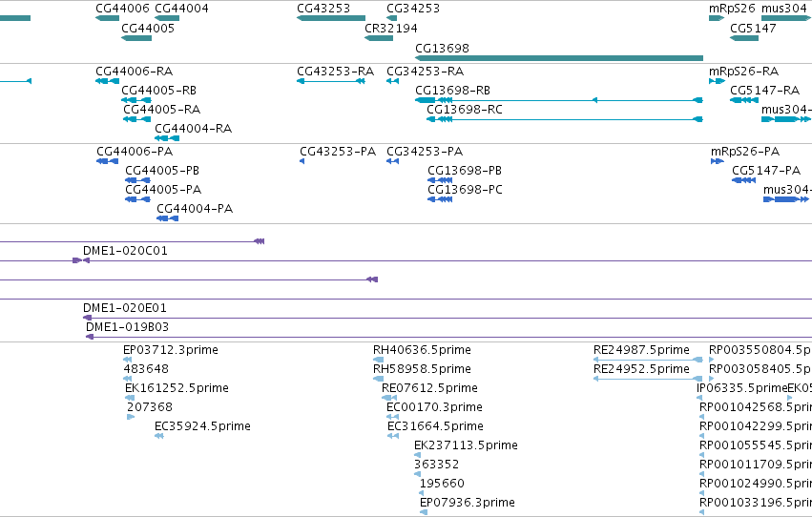Select protein CG44005-PA
Screen dimensions: 812x517
pyautogui.click(x=163, y=190)
